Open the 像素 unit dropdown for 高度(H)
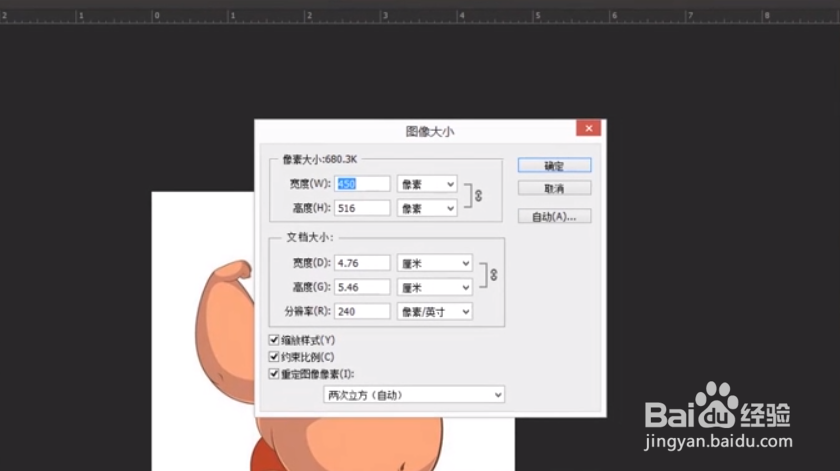The image size is (840, 471). click(427, 208)
